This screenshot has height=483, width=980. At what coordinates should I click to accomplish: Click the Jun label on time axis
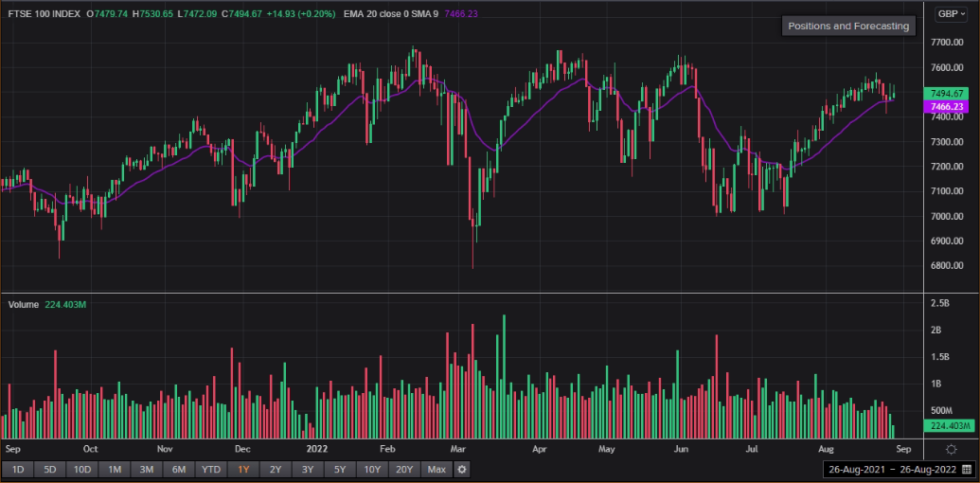[682, 449]
